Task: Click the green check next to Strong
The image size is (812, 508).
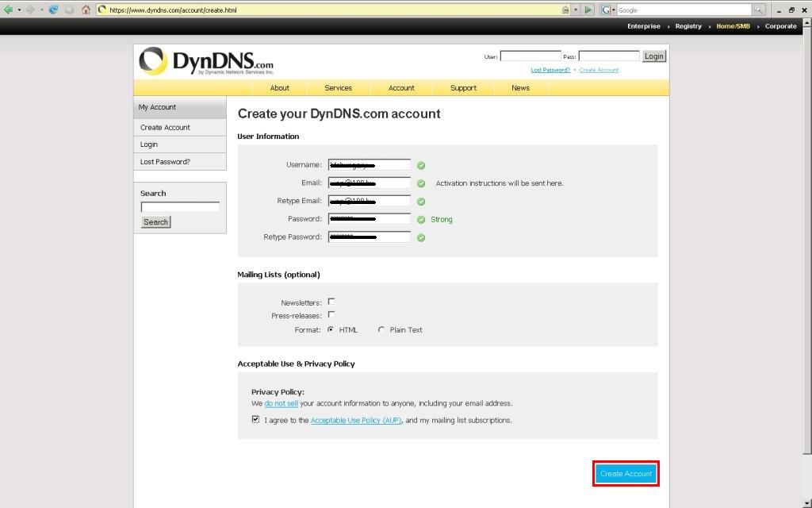Action: [421, 220]
